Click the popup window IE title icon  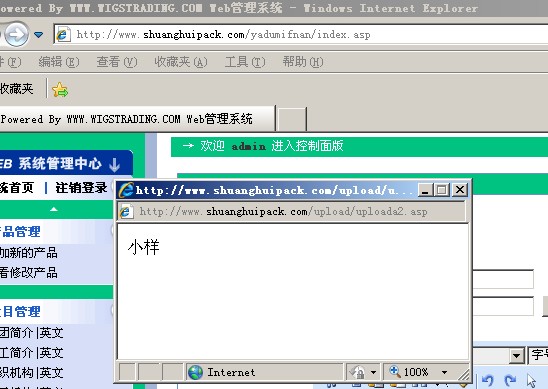(x=126, y=190)
